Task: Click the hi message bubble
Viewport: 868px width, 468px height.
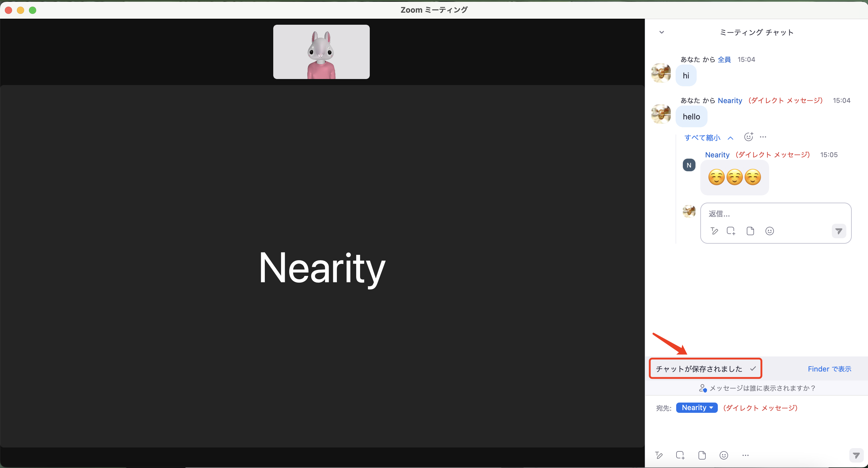Action: coord(686,75)
